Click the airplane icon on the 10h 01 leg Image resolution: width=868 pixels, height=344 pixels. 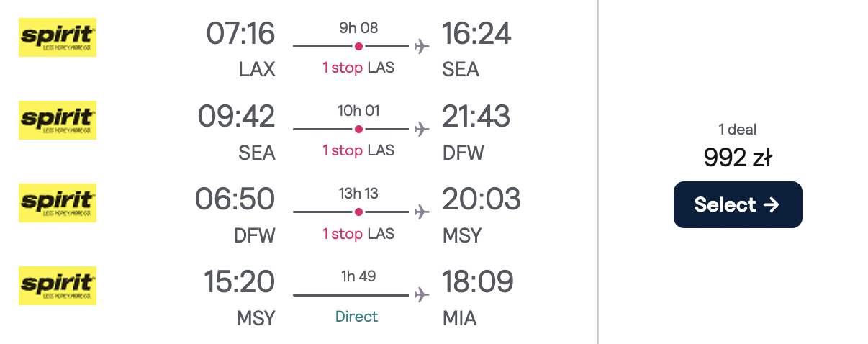pyautogui.click(x=422, y=130)
